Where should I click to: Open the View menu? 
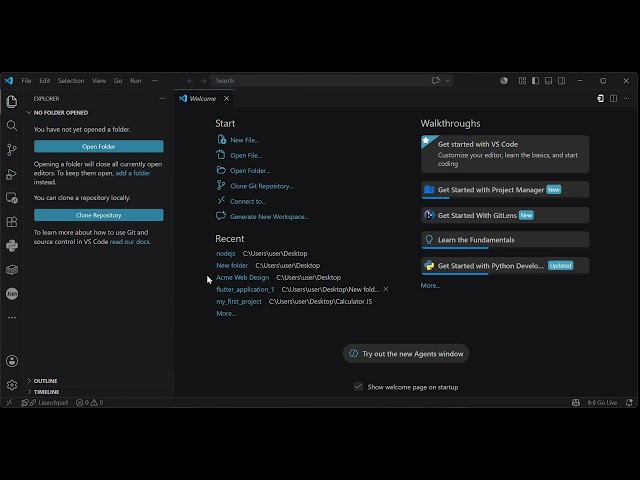99,81
